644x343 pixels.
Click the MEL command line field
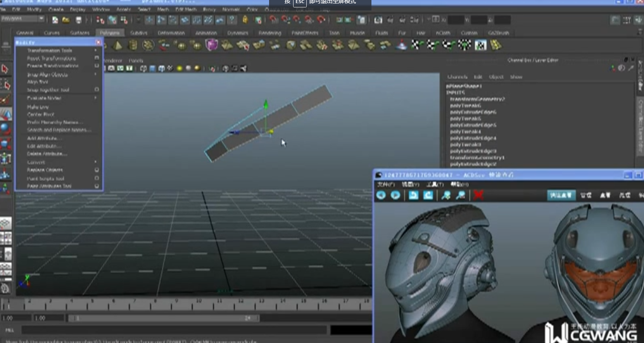pyautogui.click(x=174, y=330)
